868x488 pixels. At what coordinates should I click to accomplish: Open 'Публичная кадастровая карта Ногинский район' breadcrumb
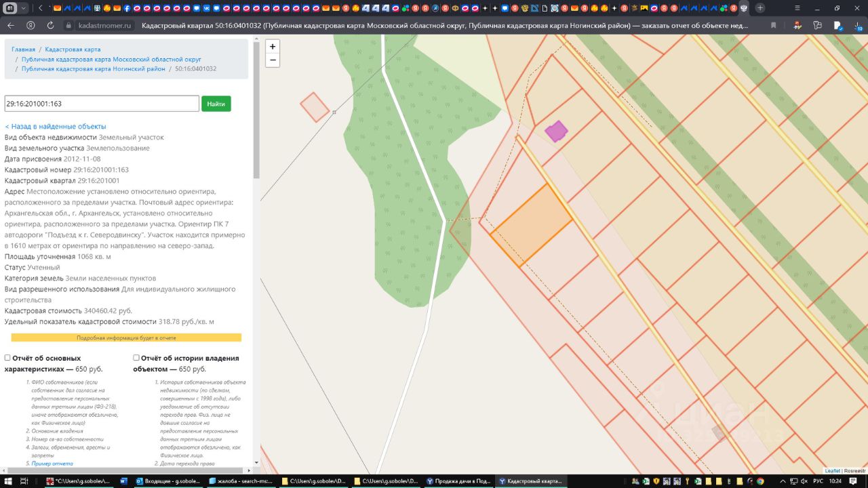[93, 68]
